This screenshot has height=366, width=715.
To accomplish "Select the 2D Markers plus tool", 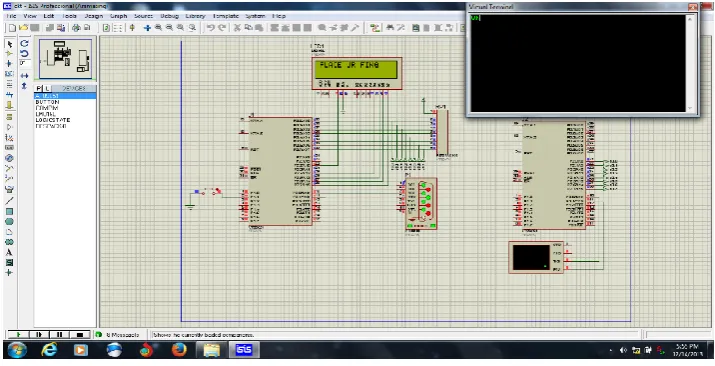I will (x=9, y=273).
